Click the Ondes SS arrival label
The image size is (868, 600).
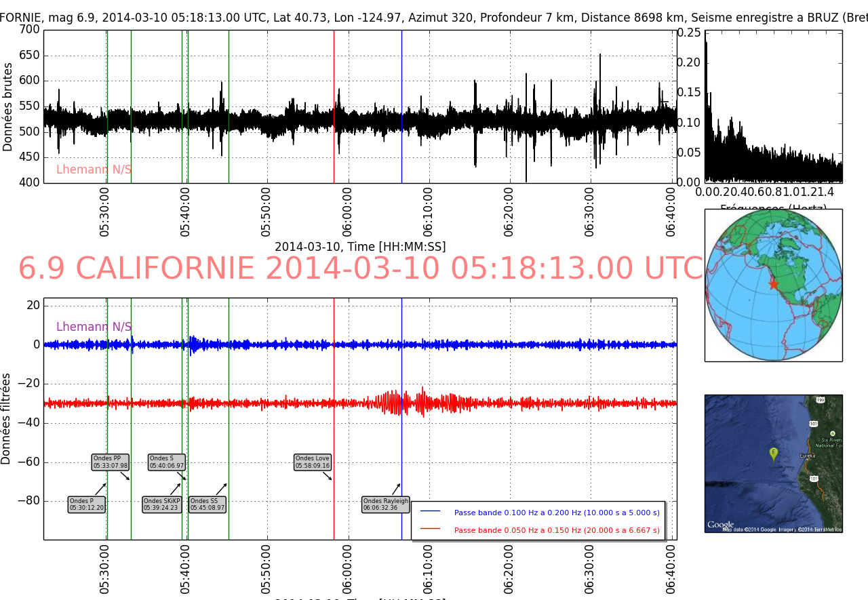(208, 504)
